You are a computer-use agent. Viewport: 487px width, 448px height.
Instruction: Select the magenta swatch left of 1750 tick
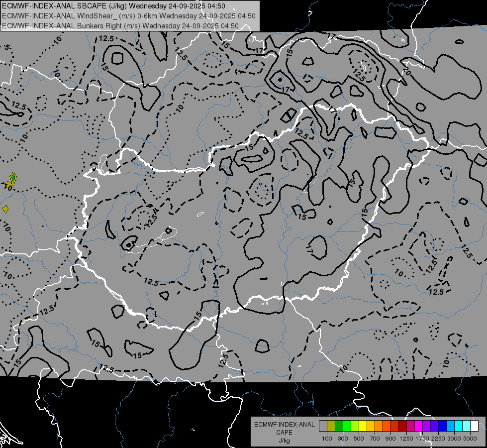coord(419,426)
